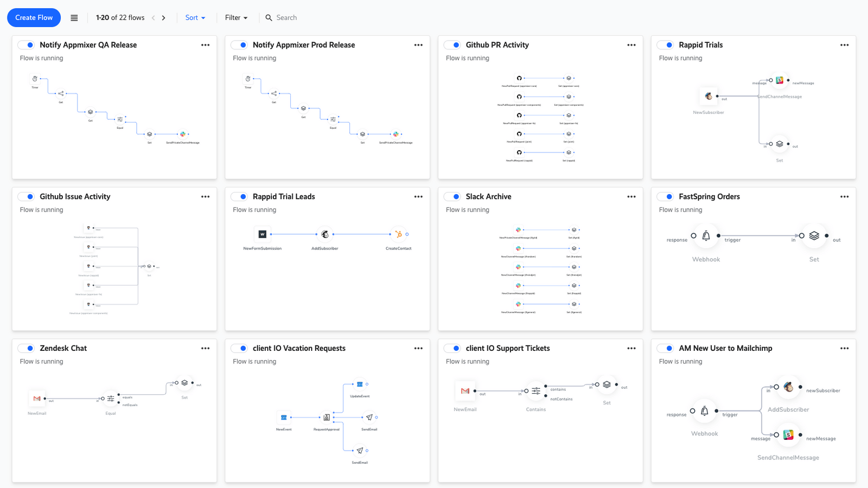Open the Webhook bell node in FastSpring Orders

point(706,237)
